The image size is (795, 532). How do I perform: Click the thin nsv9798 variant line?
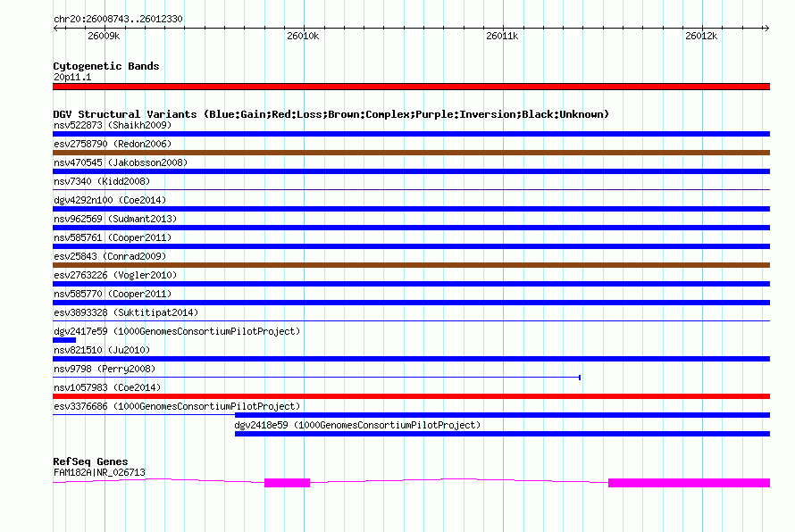coord(317,378)
